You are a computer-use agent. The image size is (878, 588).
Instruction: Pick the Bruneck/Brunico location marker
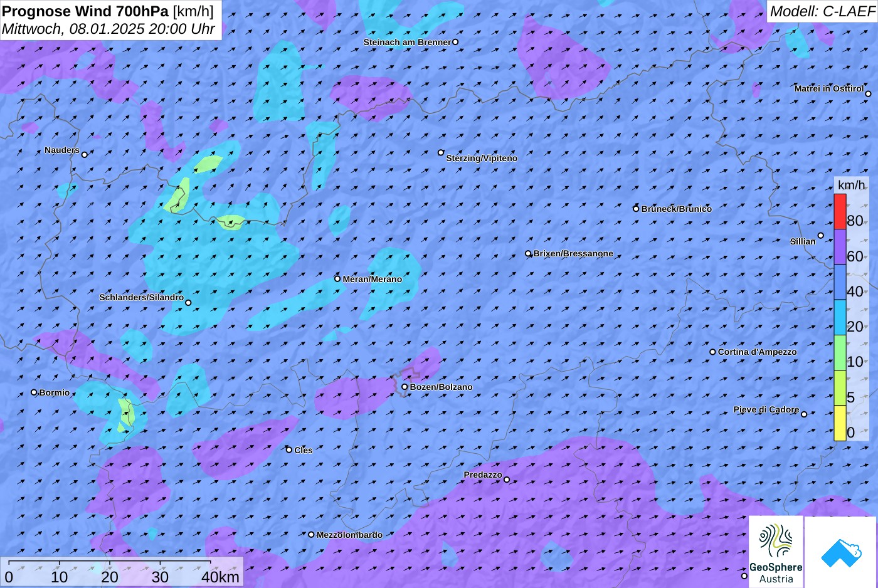[636, 209]
